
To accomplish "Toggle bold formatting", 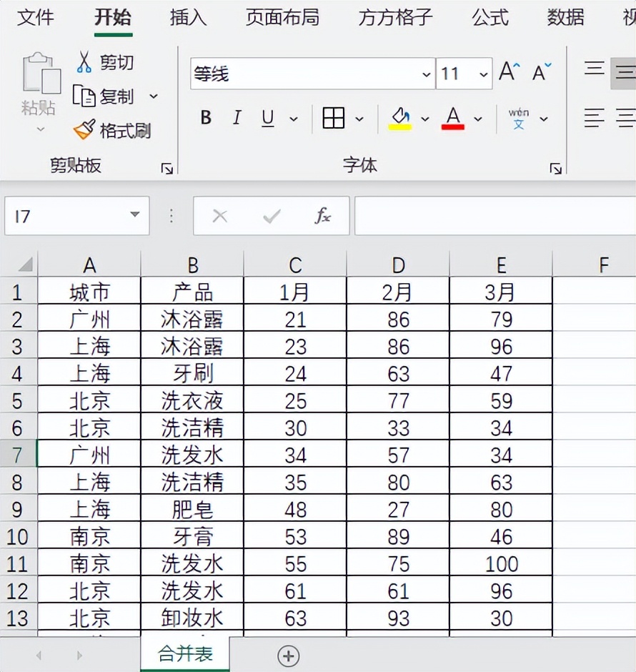I will click(206, 119).
